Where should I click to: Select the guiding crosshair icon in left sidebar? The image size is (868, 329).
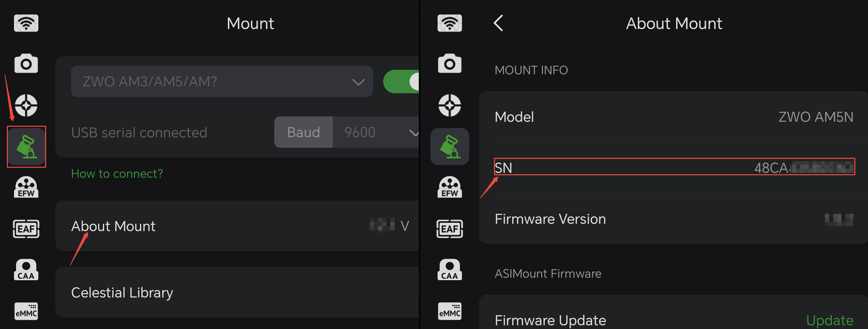26,105
